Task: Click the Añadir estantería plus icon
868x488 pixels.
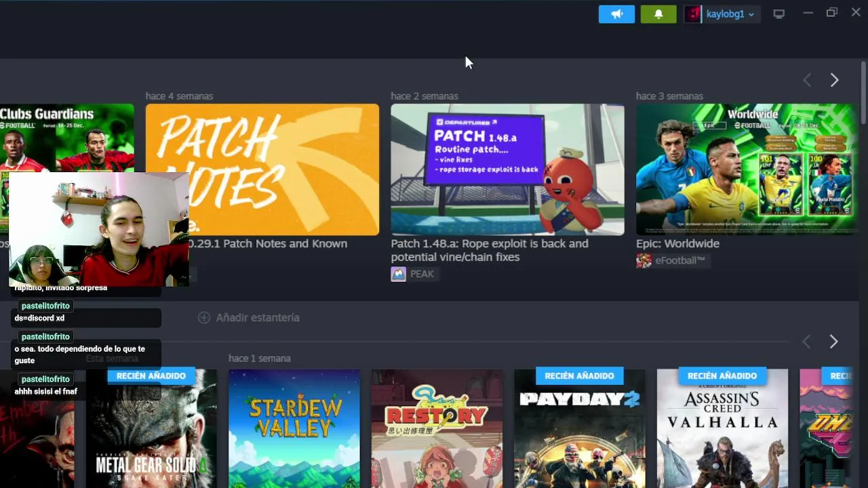Action: [x=204, y=317]
